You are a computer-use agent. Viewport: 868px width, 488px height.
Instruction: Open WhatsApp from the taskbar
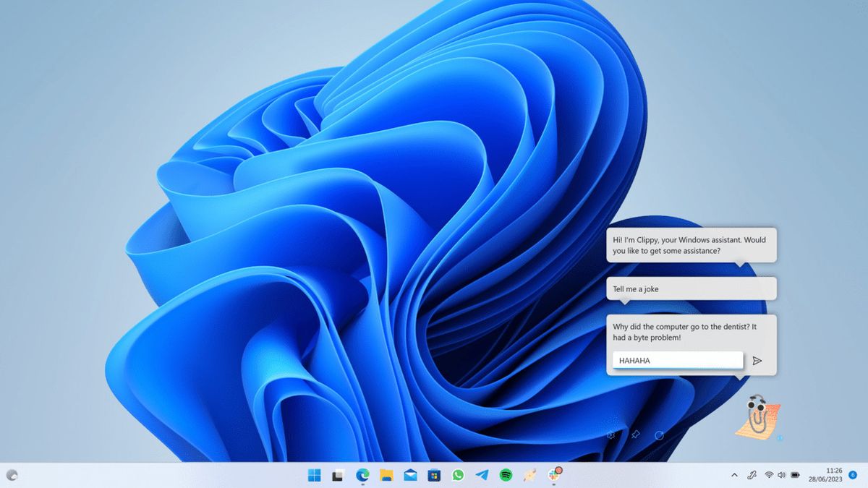(458, 475)
